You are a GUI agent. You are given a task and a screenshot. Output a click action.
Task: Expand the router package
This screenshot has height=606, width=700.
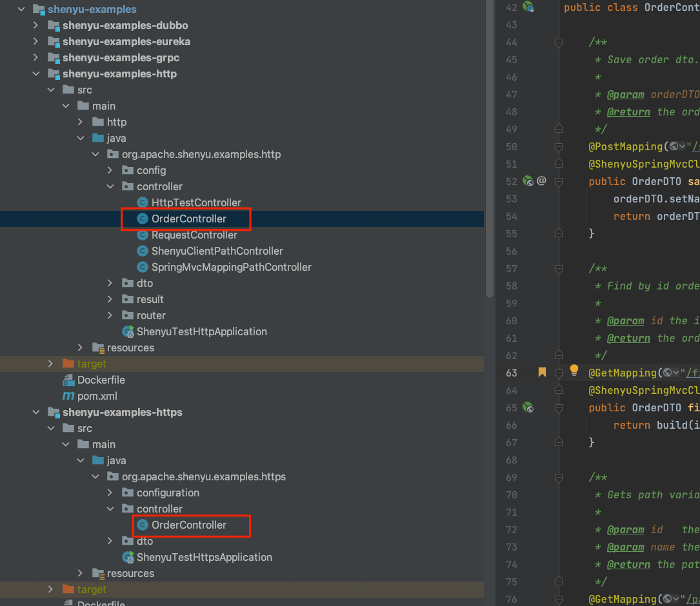[x=110, y=315]
